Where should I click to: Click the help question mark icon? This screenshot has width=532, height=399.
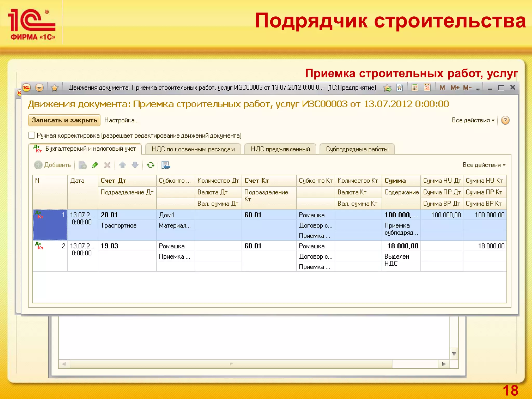[x=505, y=120]
